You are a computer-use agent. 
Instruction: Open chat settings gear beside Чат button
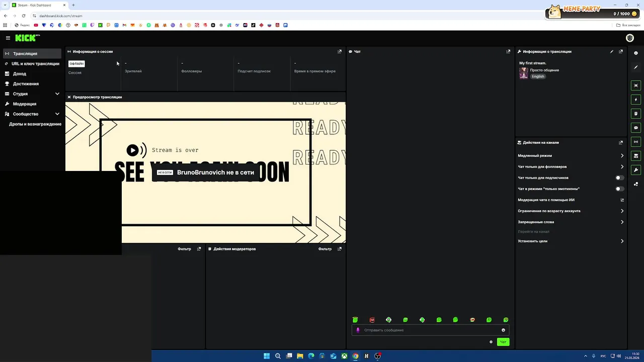pos(491,342)
